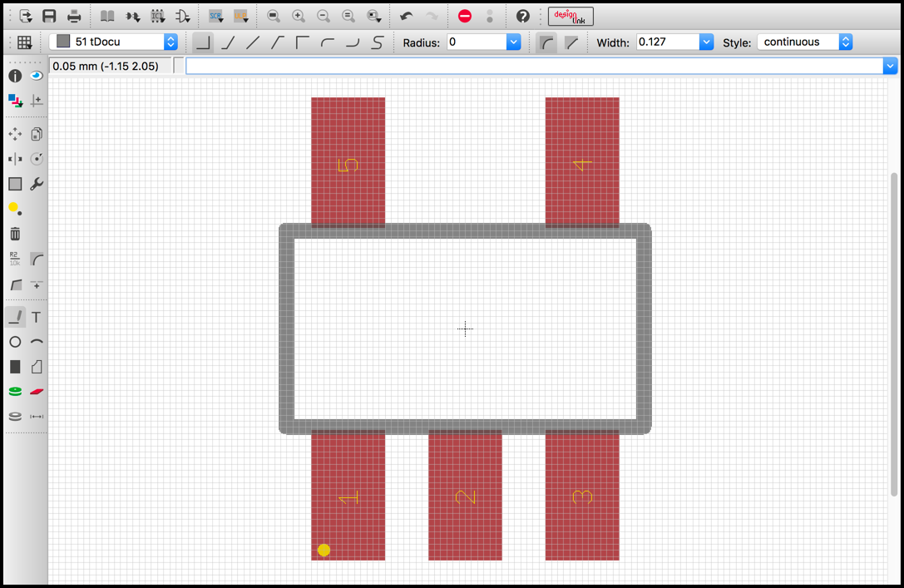Open Help via the question mark icon

523,16
